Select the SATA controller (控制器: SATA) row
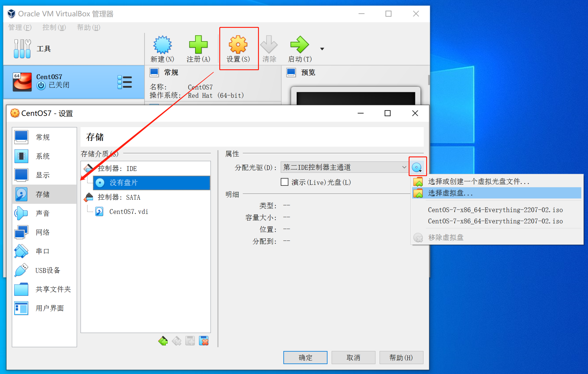Viewport: 588px width, 374px height. point(146,197)
